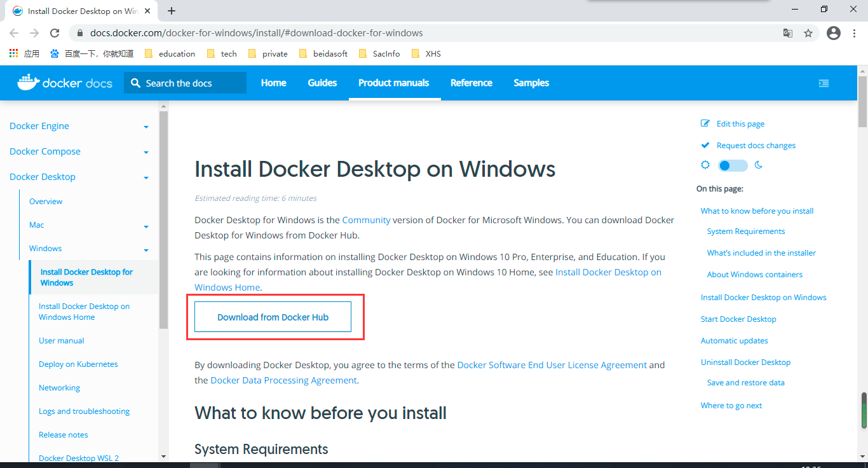Select the Product manuals nav tab
The width and height of the screenshot is (868, 468).
coord(394,83)
